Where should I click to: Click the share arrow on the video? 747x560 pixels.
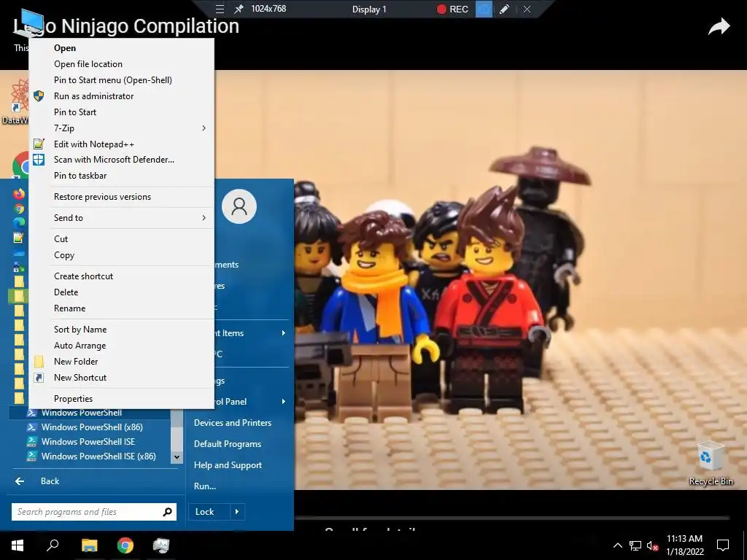719,27
